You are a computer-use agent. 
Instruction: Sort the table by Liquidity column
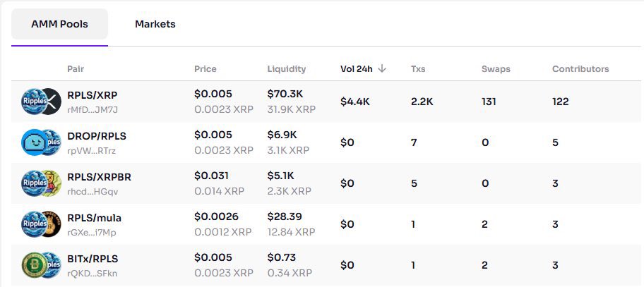[286, 69]
